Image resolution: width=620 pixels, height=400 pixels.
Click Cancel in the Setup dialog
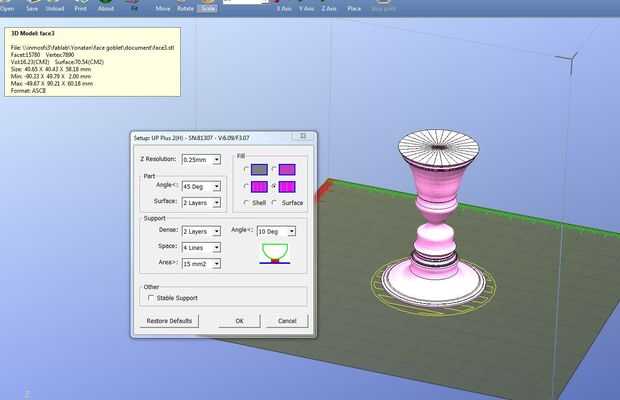click(x=287, y=321)
